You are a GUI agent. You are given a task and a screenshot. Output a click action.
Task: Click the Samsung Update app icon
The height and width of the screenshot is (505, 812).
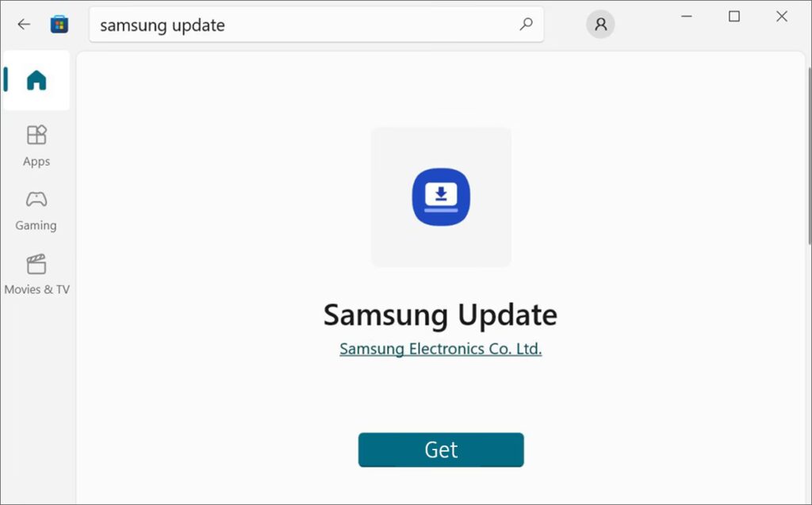click(441, 197)
